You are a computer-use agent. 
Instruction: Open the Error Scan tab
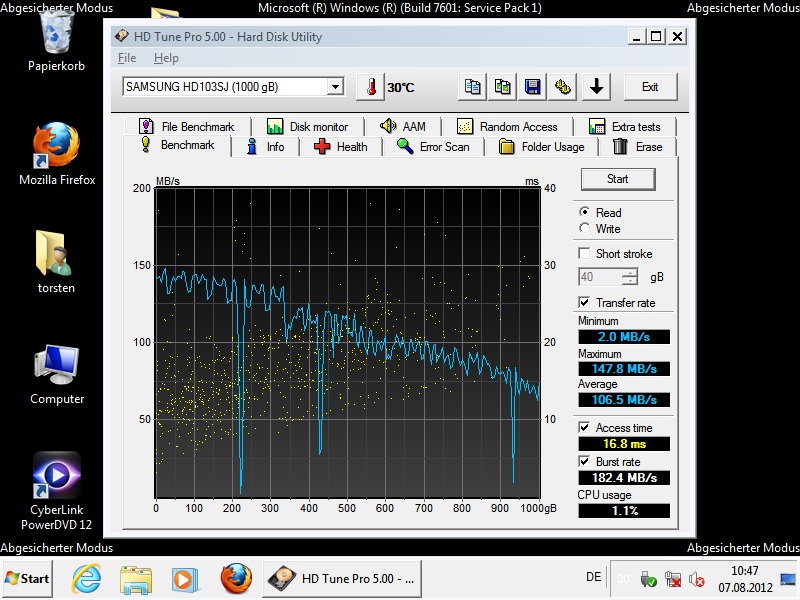pyautogui.click(x=433, y=147)
